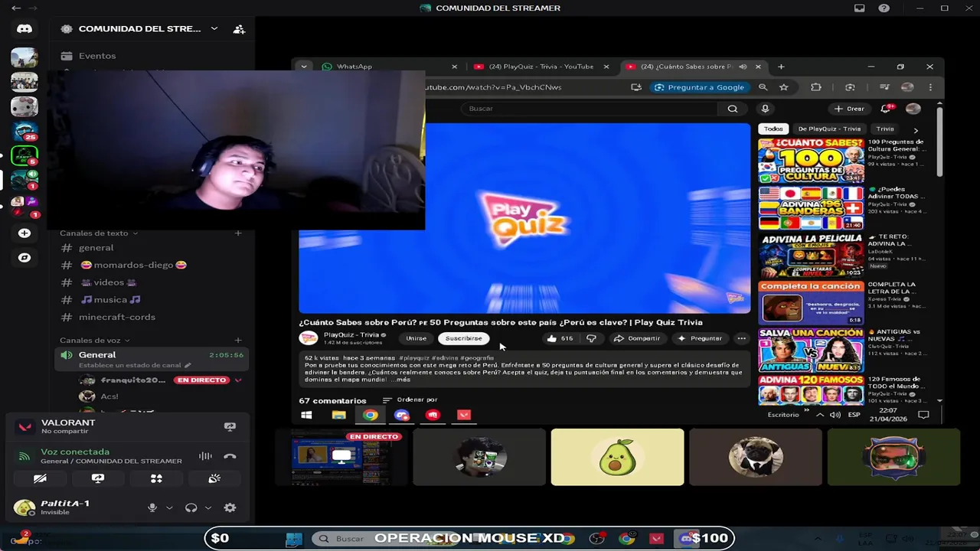
Task: Open YouTube notifications bell
Action: pyautogui.click(x=886, y=109)
